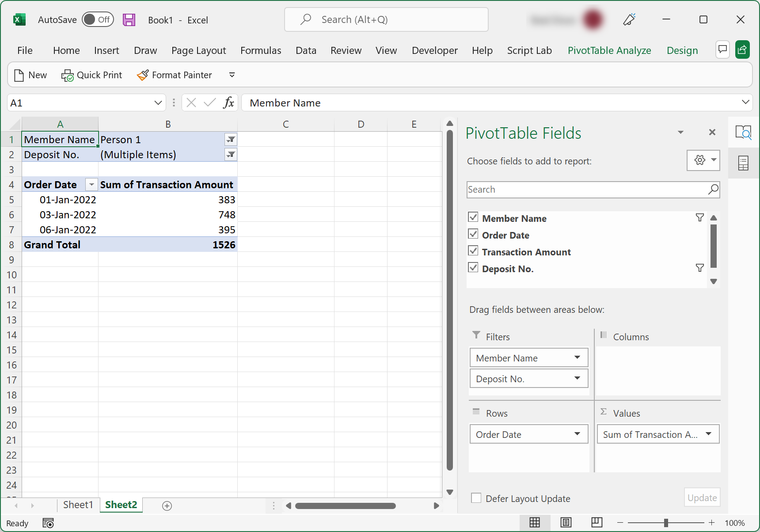Switch to Page Layout view
The image size is (760, 532).
click(x=566, y=523)
